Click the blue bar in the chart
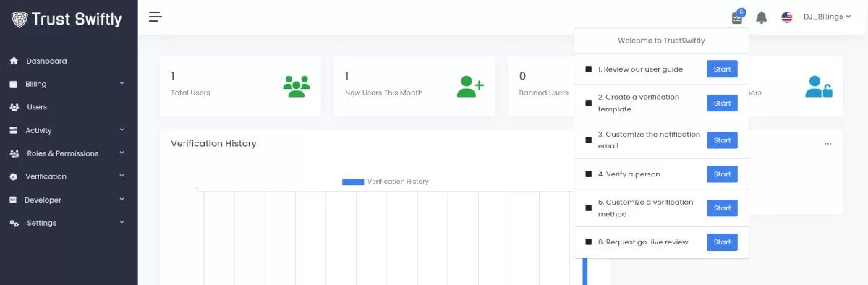868x285 pixels. point(585,271)
